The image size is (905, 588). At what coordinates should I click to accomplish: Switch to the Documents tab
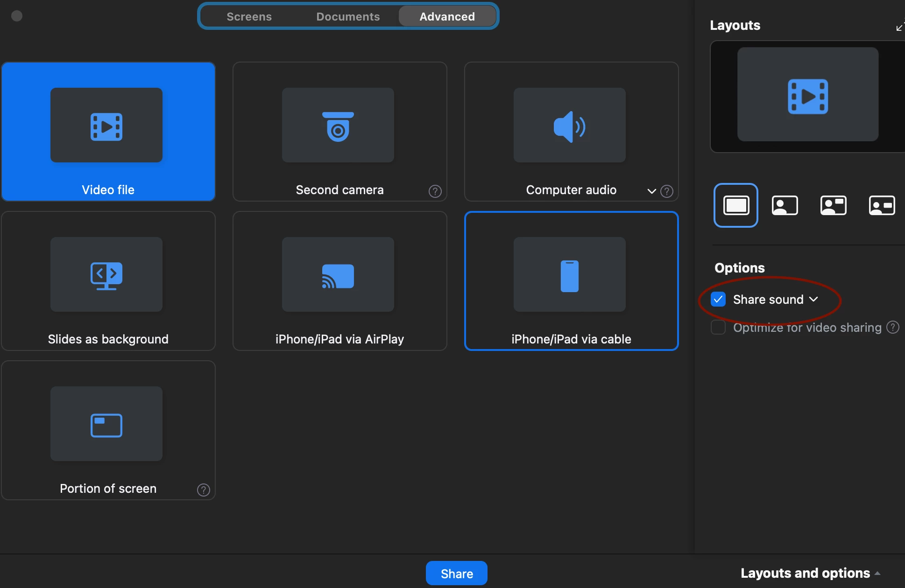pos(348,16)
